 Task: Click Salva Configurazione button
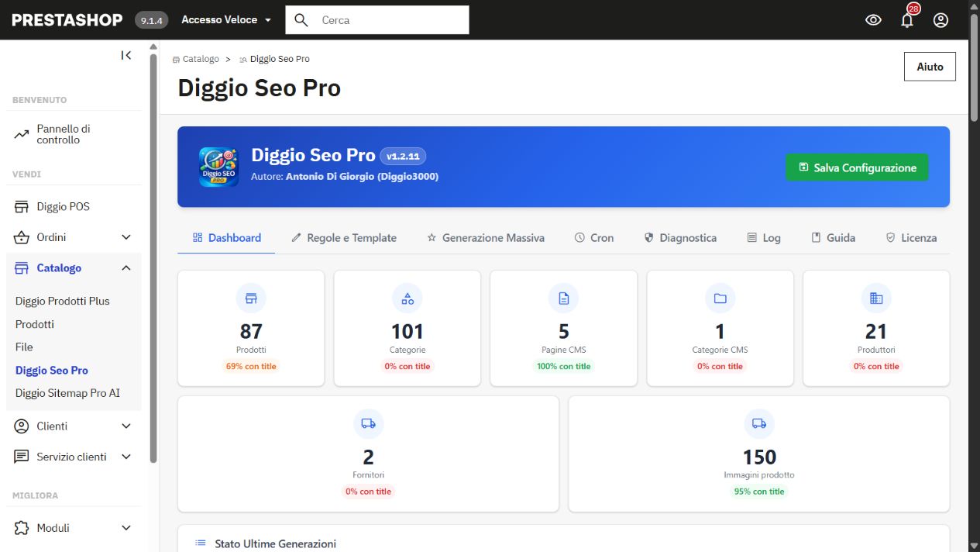coord(857,167)
